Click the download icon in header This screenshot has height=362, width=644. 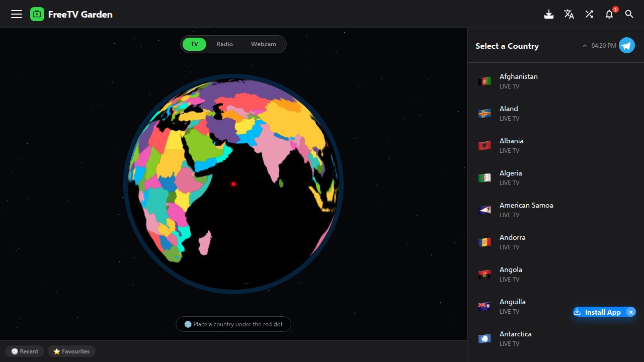(x=549, y=14)
